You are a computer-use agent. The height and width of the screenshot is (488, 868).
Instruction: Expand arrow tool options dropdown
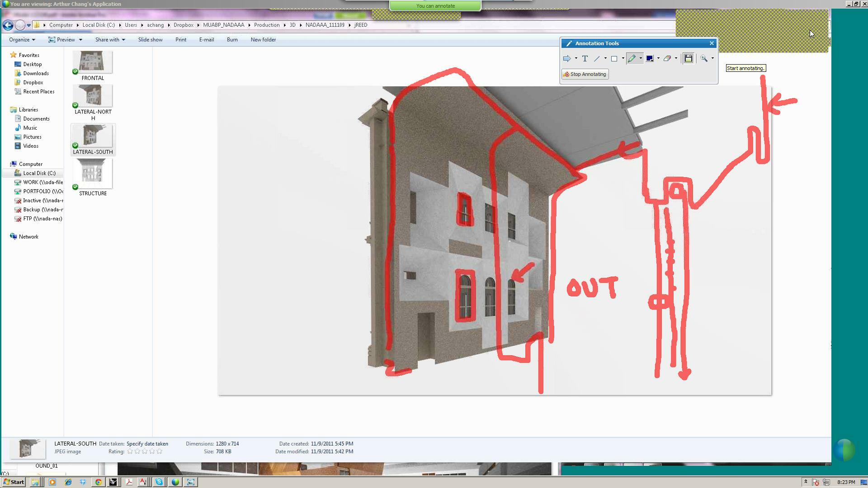click(576, 58)
